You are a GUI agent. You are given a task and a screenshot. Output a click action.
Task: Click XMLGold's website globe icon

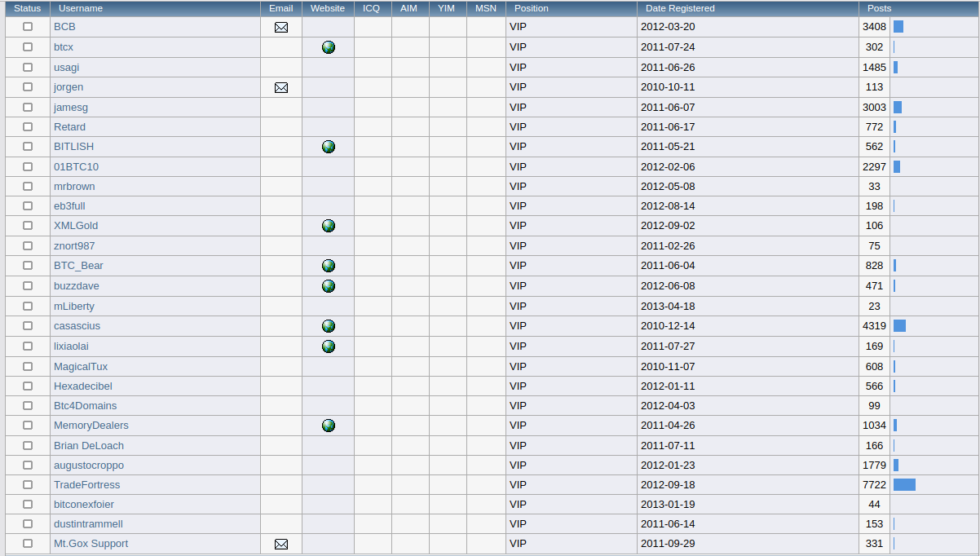coord(329,226)
